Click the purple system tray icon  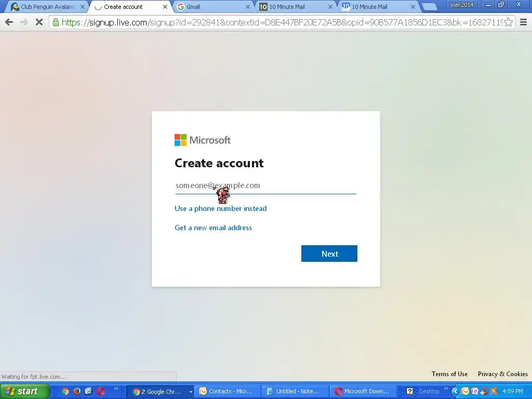click(475, 392)
